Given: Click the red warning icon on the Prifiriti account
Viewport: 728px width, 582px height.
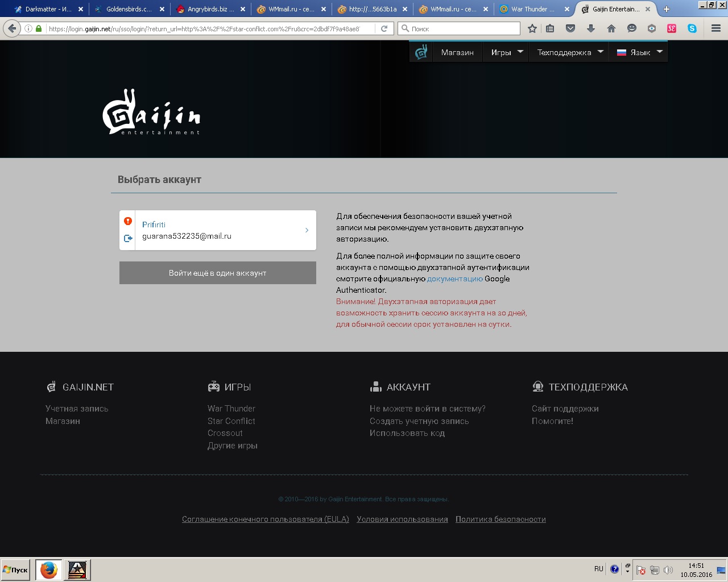Looking at the screenshot, I should (128, 221).
